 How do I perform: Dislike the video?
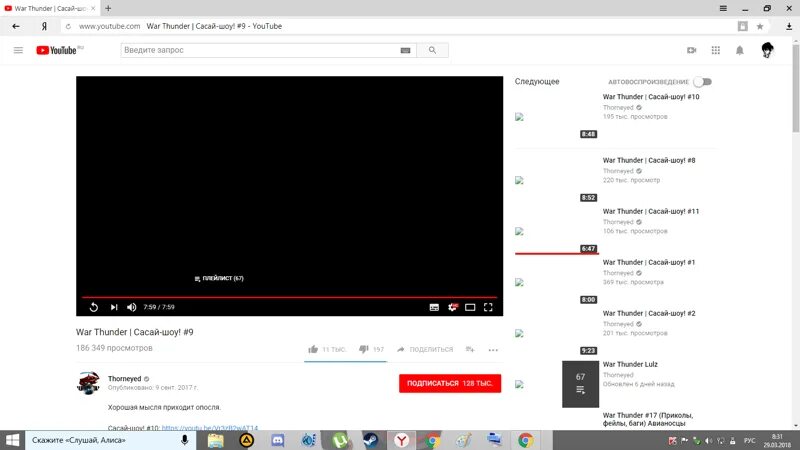point(371,349)
